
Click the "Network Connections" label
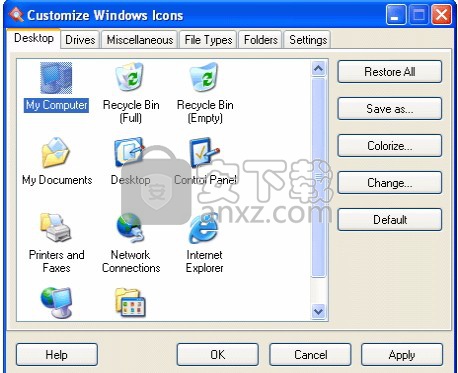coord(131,261)
